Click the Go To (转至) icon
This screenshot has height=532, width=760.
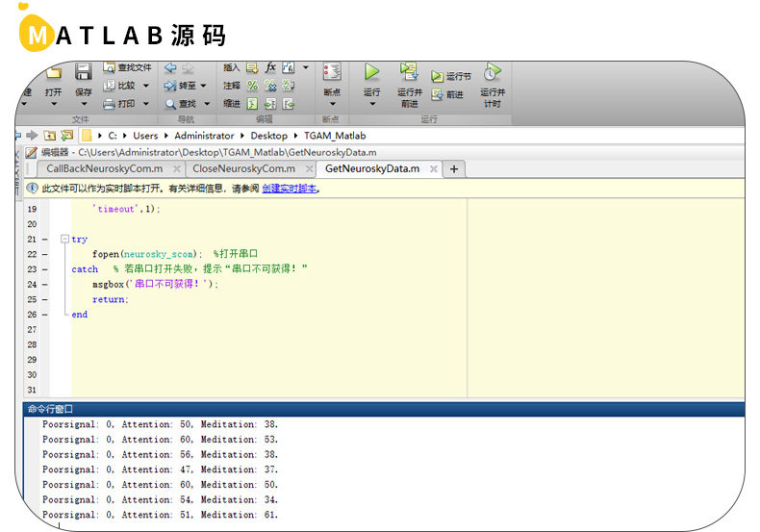coord(170,86)
